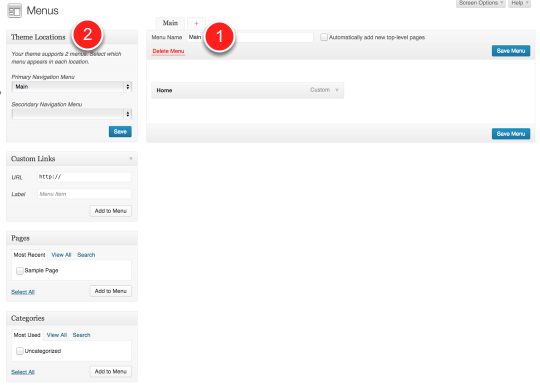Image resolution: width=540 pixels, height=385 pixels.
Task: Click the URL input field
Action: pyautogui.click(x=84, y=177)
